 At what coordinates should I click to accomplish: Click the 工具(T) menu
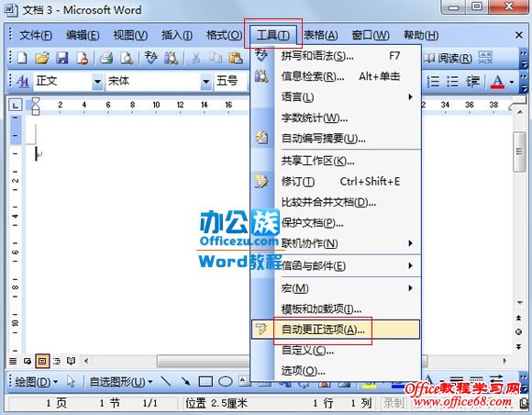click(273, 35)
